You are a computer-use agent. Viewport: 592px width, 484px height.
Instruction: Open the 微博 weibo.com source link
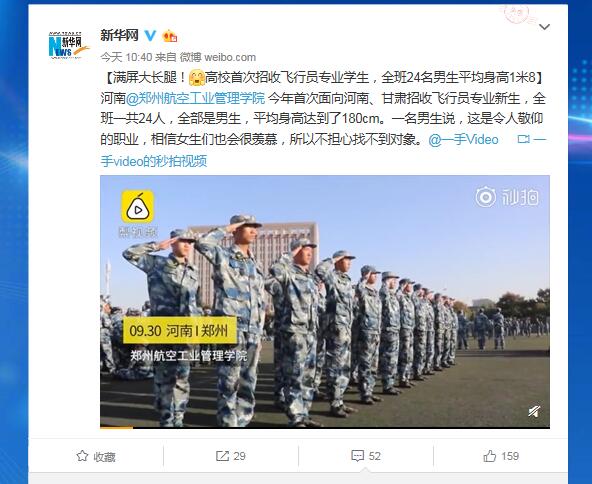pyautogui.click(x=217, y=57)
